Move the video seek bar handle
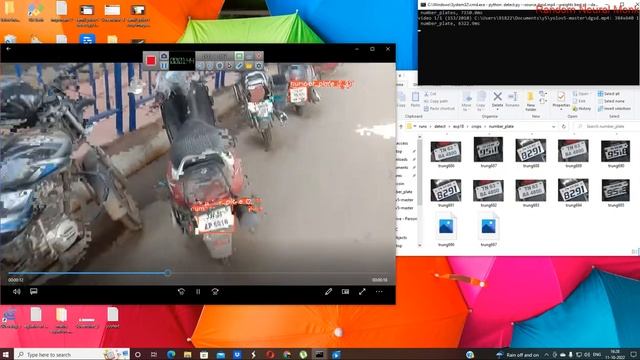 click(168, 273)
